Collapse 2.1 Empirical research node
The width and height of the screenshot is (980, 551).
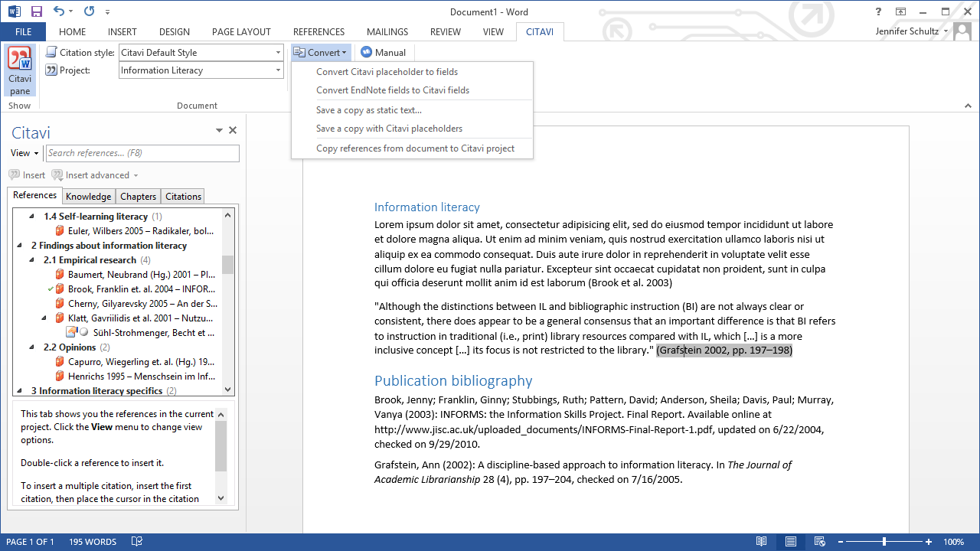31,260
